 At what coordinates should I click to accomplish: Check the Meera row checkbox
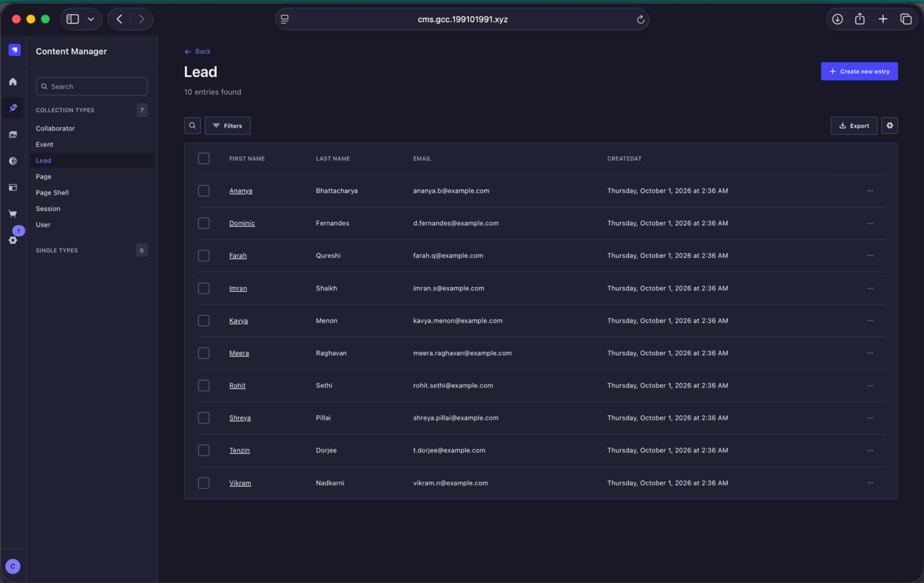pyautogui.click(x=204, y=353)
